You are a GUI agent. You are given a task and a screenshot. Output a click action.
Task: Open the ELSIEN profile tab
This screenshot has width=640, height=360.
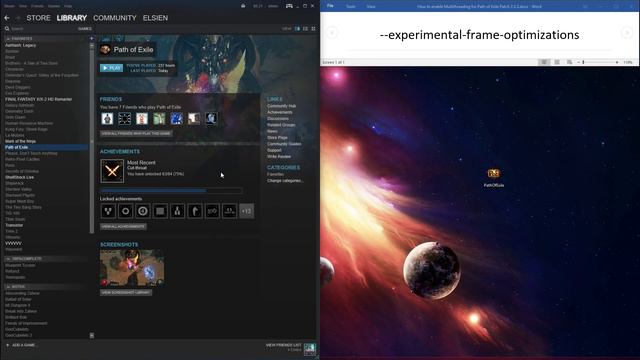click(x=156, y=18)
